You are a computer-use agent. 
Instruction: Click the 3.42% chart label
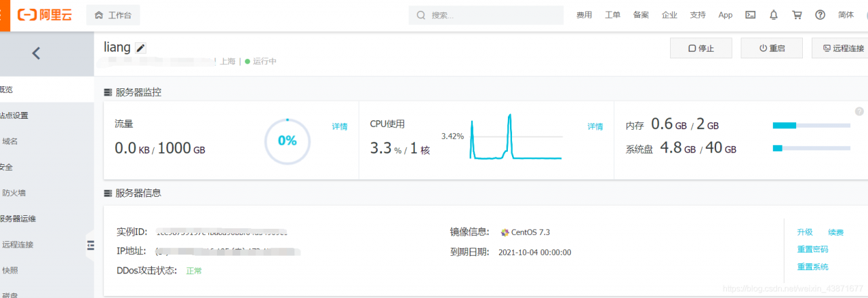point(452,136)
